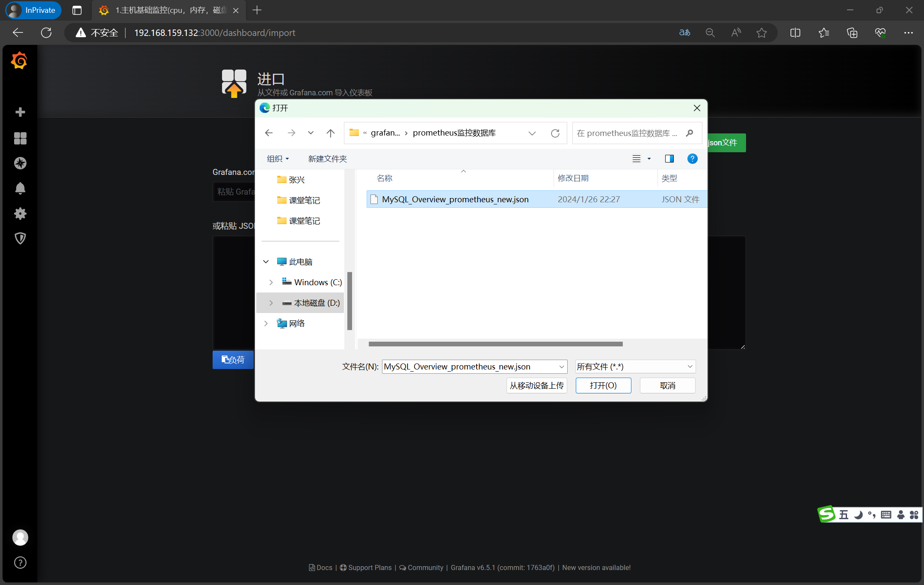Click 新建文件夹 in dialog toolbar
This screenshot has height=585, width=924.
click(x=327, y=159)
